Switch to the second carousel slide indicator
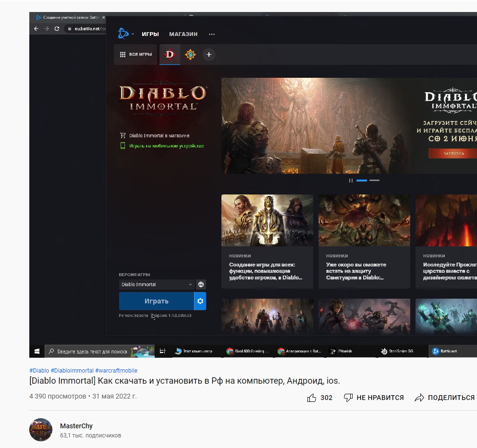The image size is (477, 448). (x=374, y=181)
